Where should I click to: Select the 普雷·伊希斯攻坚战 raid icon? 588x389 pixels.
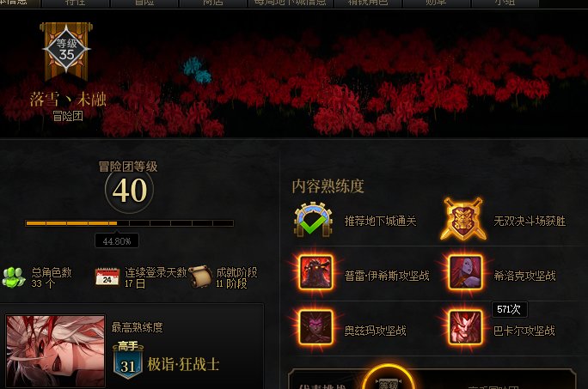315,272
